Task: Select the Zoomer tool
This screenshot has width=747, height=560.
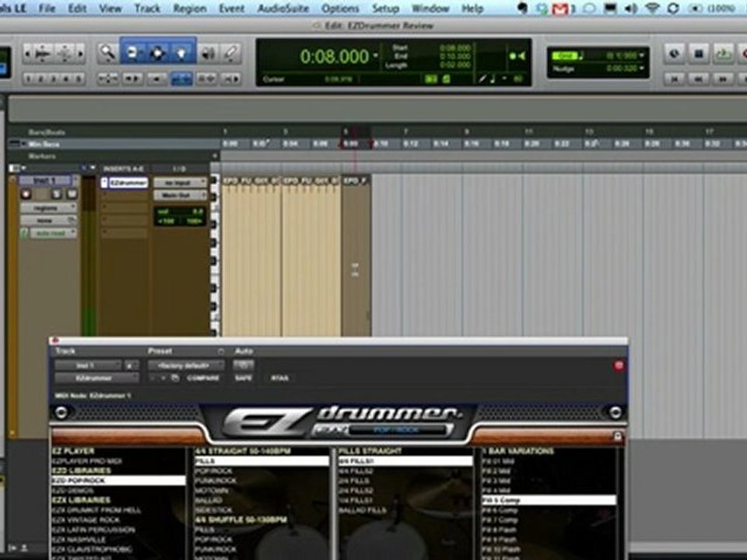Action: coord(107,53)
